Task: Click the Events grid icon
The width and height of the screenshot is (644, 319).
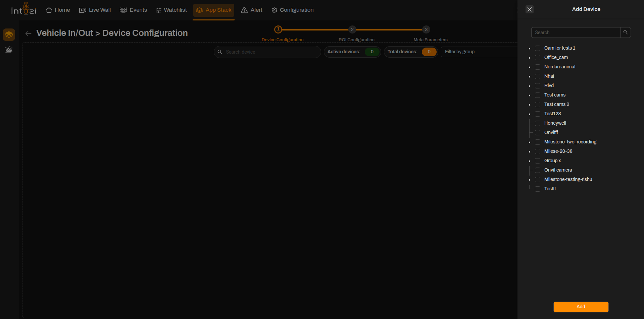Action: coord(123,10)
